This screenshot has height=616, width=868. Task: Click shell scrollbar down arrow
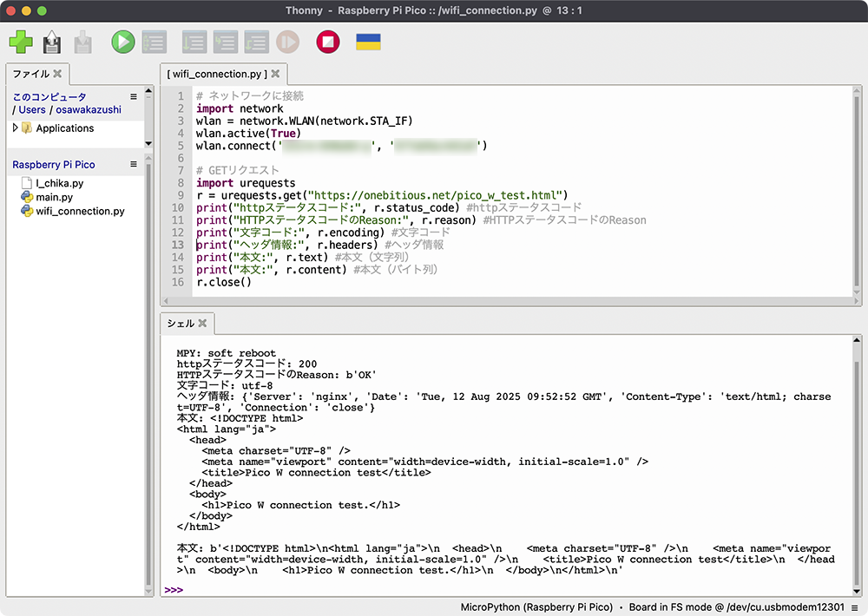click(x=857, y=592)
